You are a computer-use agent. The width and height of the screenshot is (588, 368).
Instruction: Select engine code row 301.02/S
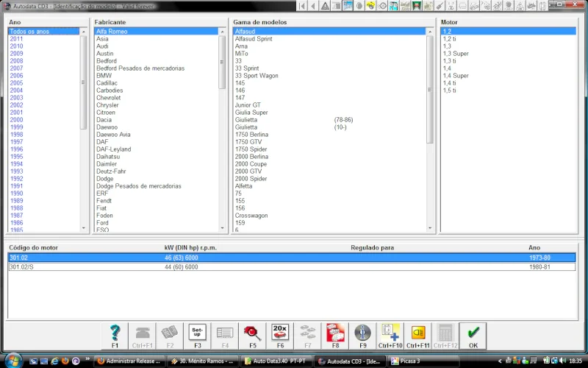[x=292, y=267]
